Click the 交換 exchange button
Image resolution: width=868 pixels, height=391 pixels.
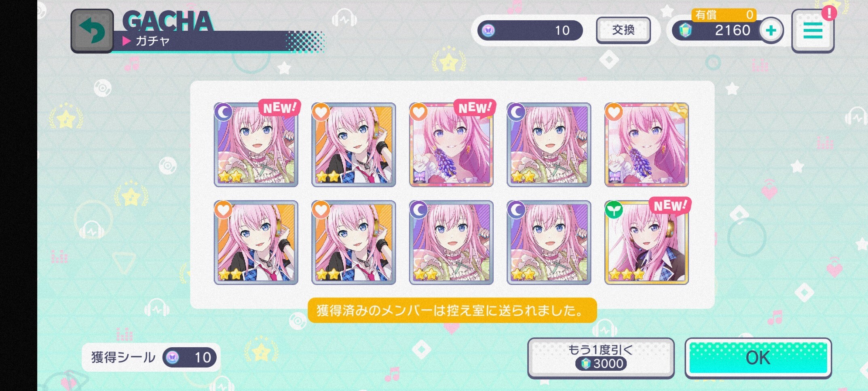(x=623, y=30)
